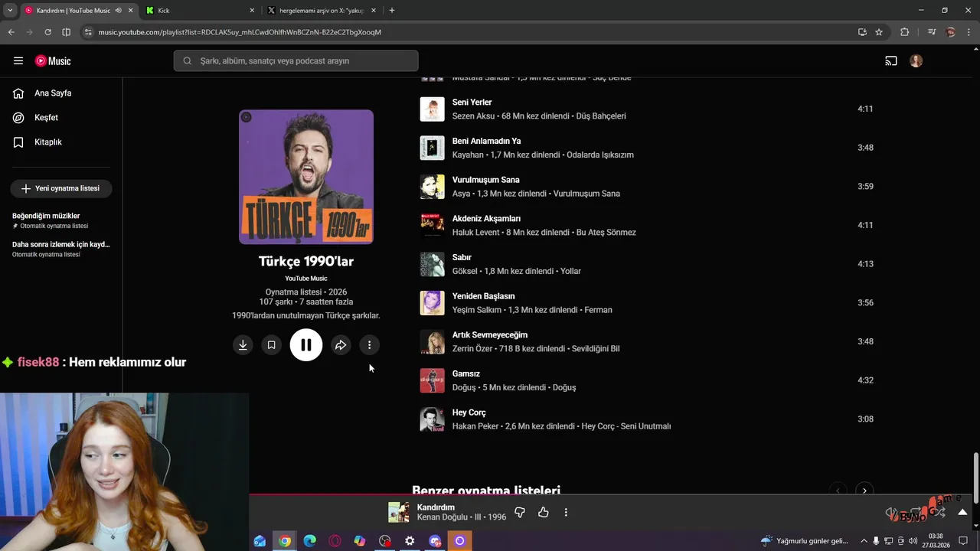Reload the page
Image resolution: width=980 pixels, height=551 pixels.
47,32
